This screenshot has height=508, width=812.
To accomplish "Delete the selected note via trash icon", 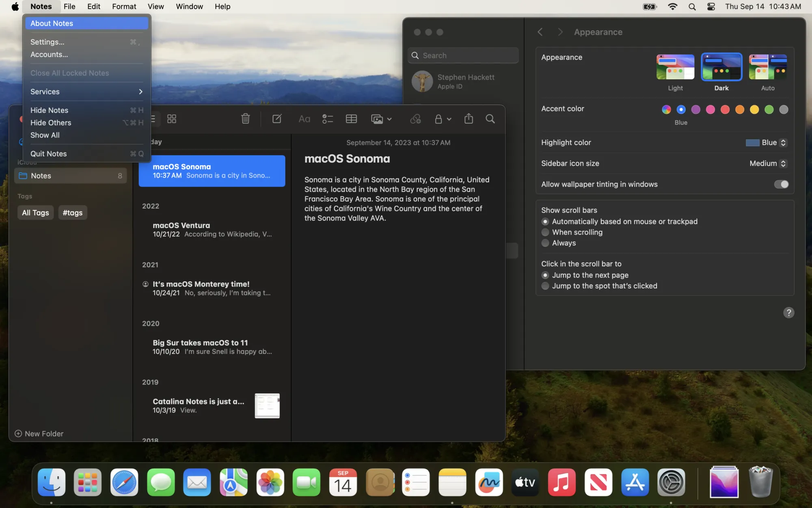I will click(245, 119).
